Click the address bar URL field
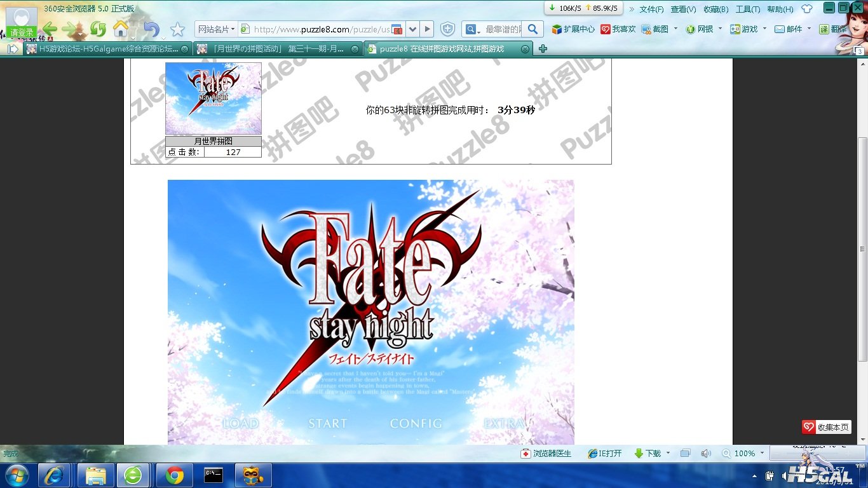Image resolution: width=868 pixels, height=488 pixels. [321, 30]
